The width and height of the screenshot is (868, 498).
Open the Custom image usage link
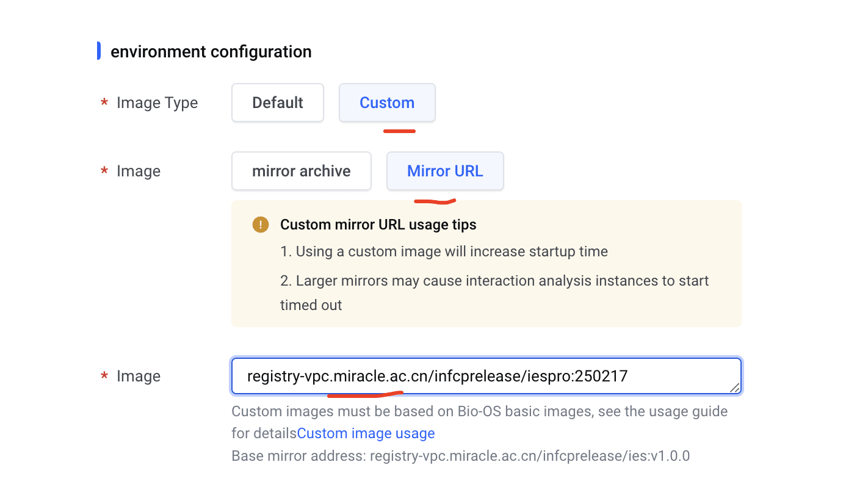(x=366, y=433)
